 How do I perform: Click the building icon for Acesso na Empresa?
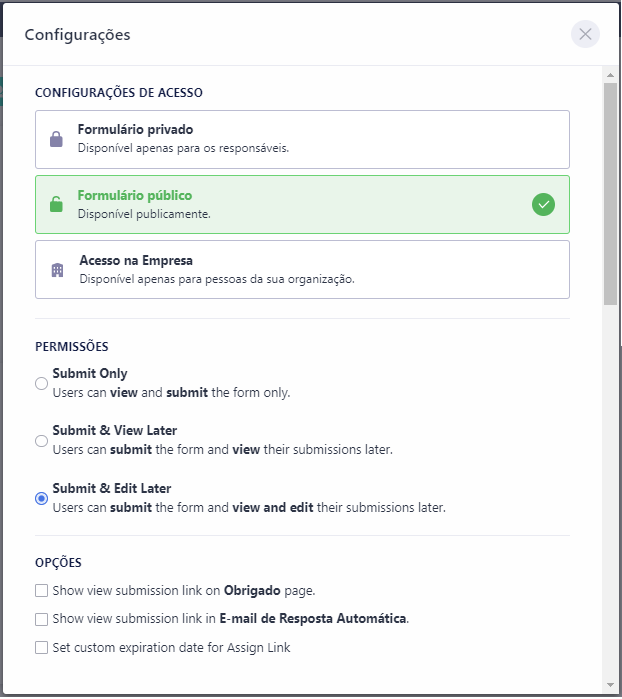click(57, 270)
